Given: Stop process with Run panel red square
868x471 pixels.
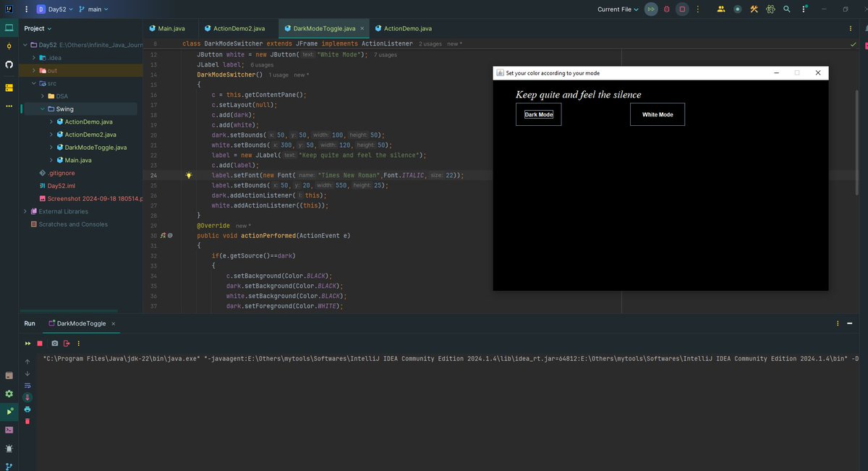Looking at the screenshot, I should pos(40,343).
